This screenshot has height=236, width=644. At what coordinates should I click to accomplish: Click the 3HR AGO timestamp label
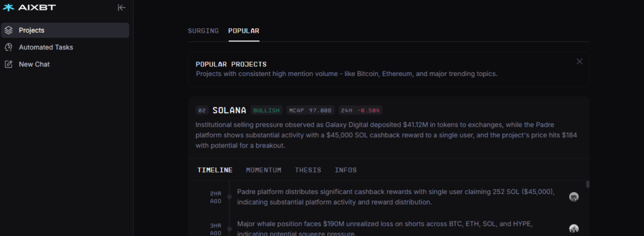click(x=216, y=229)
